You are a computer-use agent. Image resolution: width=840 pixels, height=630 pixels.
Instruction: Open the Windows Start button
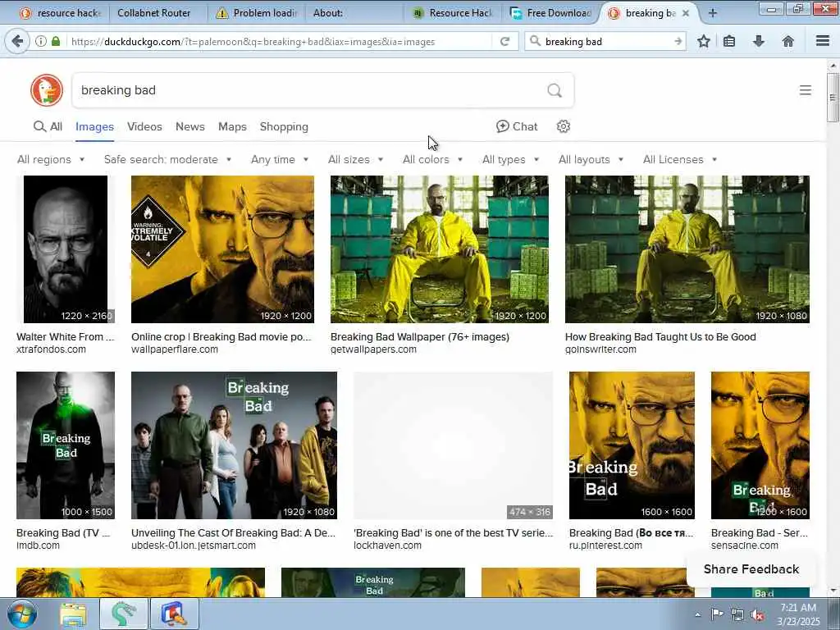tap(22, 614)
